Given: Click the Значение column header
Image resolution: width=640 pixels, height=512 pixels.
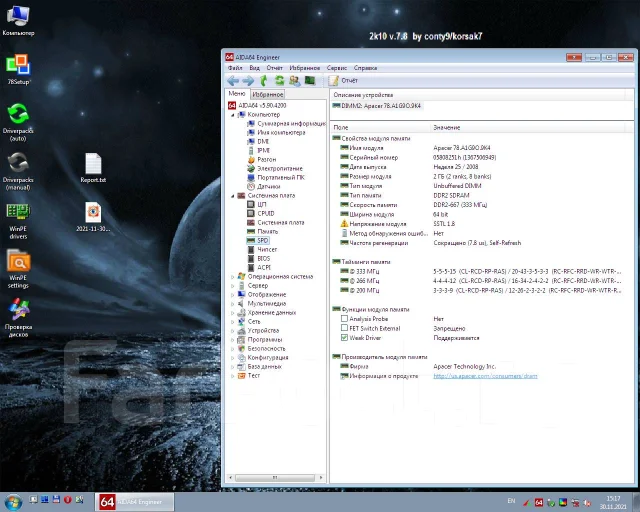Looking at the screenshot, I should click(527, 127).
